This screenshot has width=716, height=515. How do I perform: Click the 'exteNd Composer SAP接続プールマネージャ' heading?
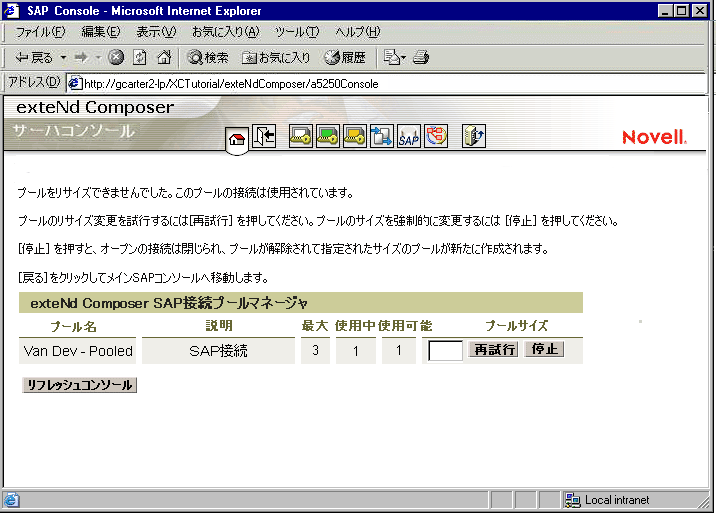tap(169, 303)
